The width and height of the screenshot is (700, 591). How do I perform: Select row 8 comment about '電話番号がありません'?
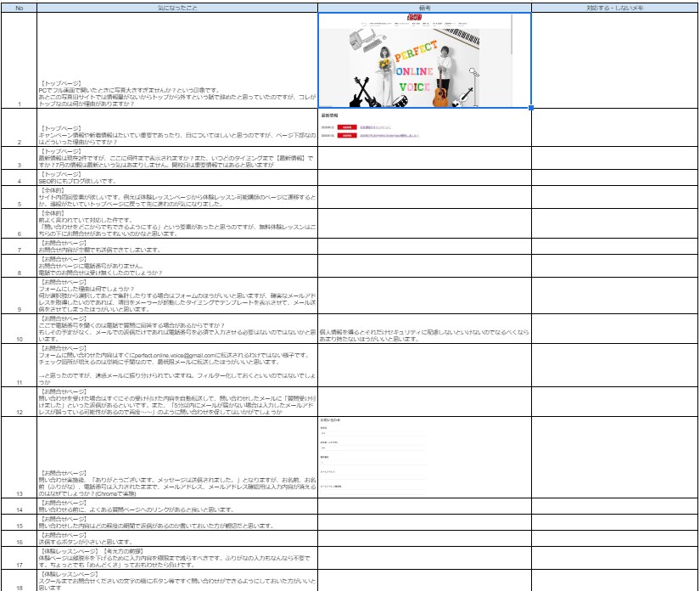[177, 266]
